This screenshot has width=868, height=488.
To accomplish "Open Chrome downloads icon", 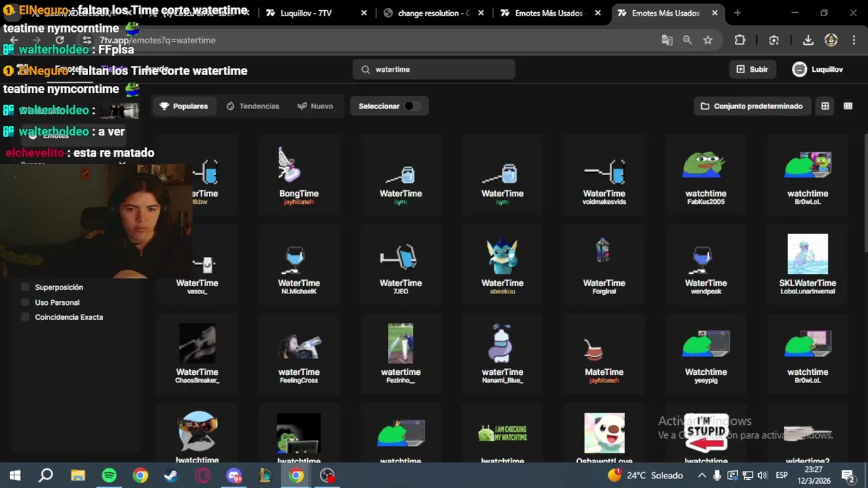I will click(808, 40).
